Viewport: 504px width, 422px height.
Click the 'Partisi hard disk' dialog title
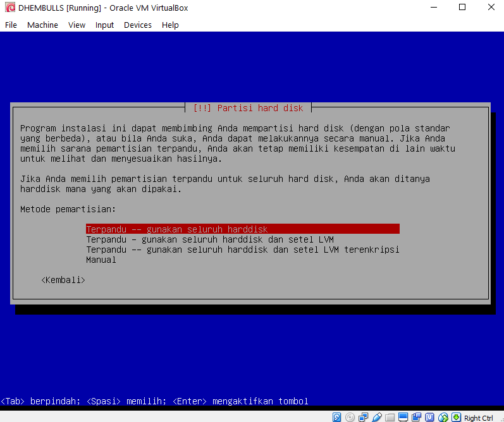click(248, 108)
